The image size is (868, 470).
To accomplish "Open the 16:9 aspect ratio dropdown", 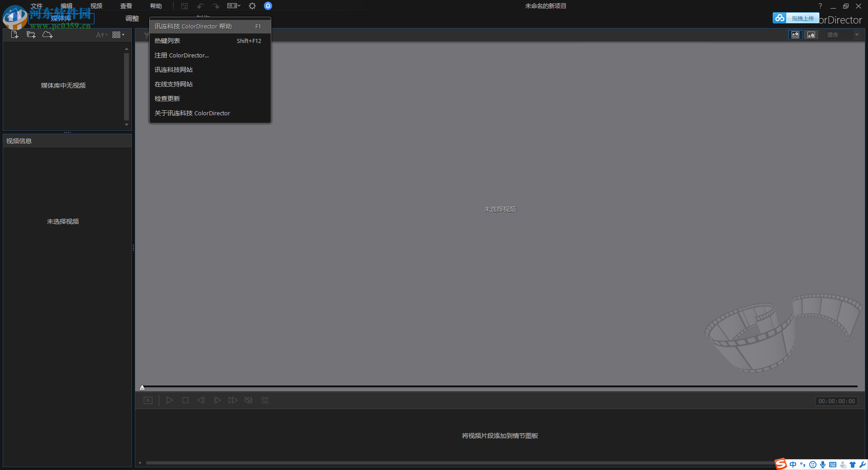I will click(234, 6).
